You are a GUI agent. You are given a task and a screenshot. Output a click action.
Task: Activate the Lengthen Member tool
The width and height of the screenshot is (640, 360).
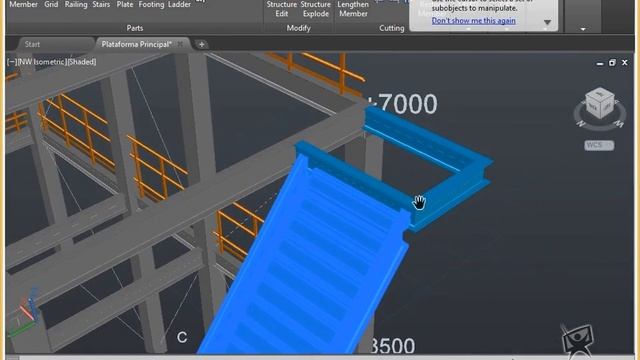(x=353, y=9)
